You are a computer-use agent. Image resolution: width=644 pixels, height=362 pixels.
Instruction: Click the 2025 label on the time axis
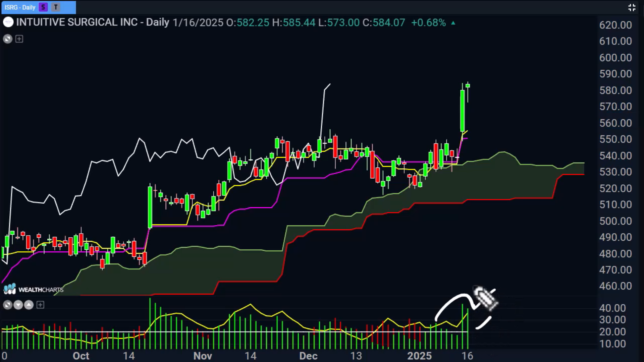click(x=419, y=356)
